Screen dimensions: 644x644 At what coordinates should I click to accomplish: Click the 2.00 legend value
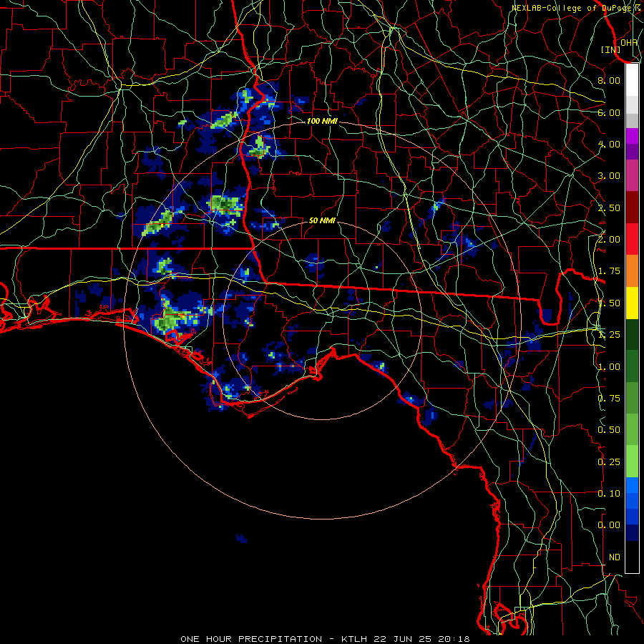click(609, 240)
